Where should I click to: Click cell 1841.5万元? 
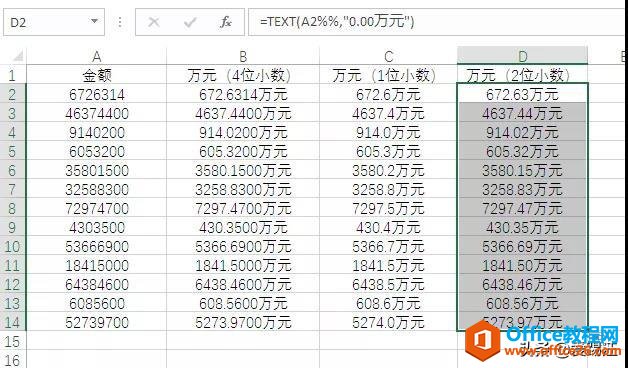(388, 265)
